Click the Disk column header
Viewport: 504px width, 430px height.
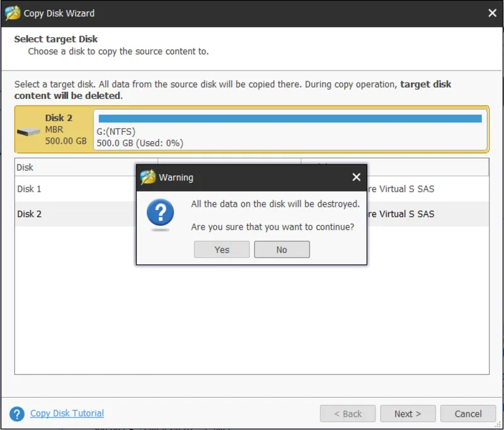[x=23, y=167]
